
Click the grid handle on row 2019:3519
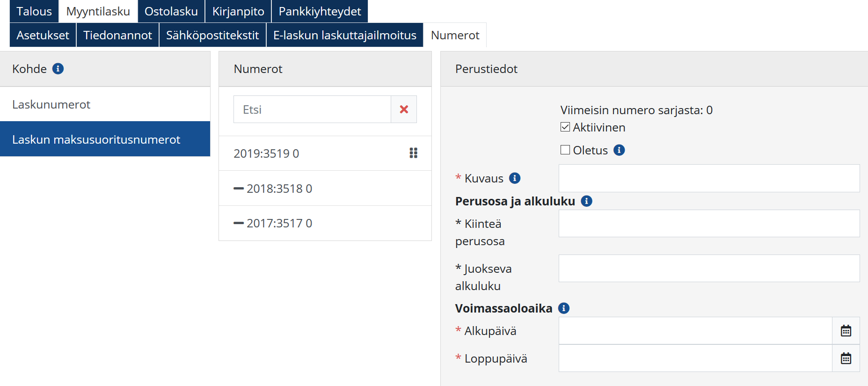pyautogui.click(x=413, y=153)
